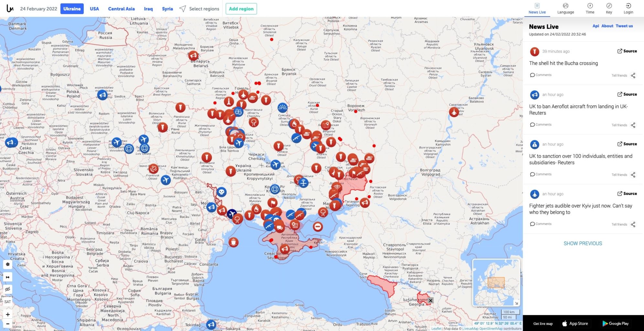Open Source for Aeroflot ban news
Viewport: 644px width, 331px height.
[627, 94]
